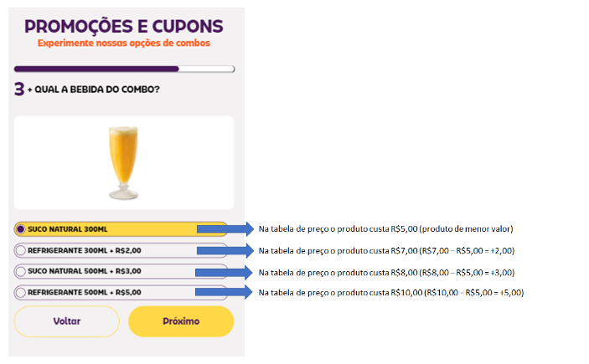Pick the Suco Natural 500ML + R$3,00 option

21,271
